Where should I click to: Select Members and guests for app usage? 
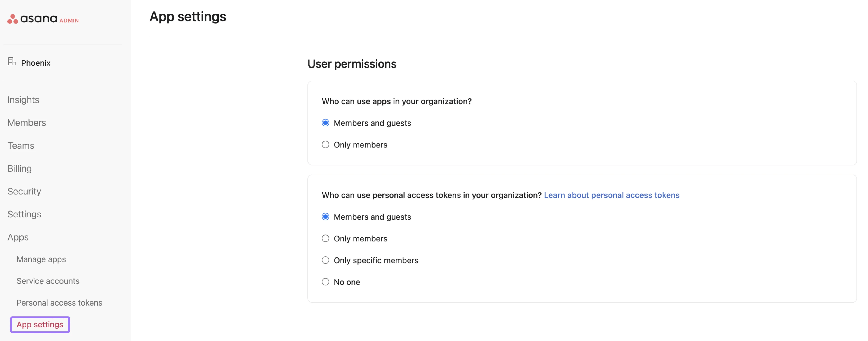(325, 123)
